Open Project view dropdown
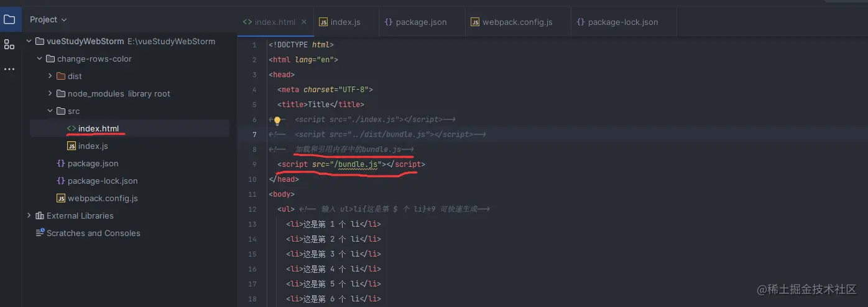The width and height of the screenshot is (868, 307). [48, 19]
